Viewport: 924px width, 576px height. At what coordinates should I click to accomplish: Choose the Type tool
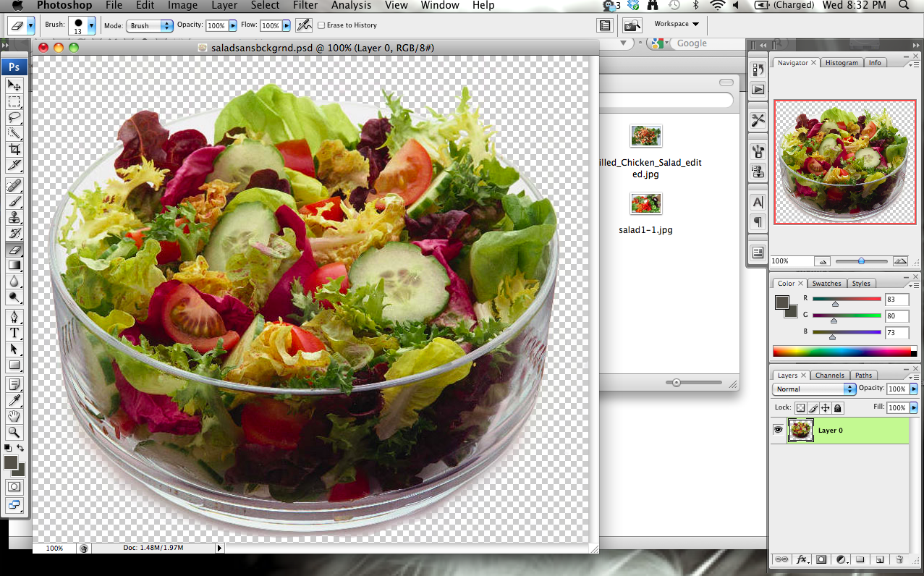(14, 333)
